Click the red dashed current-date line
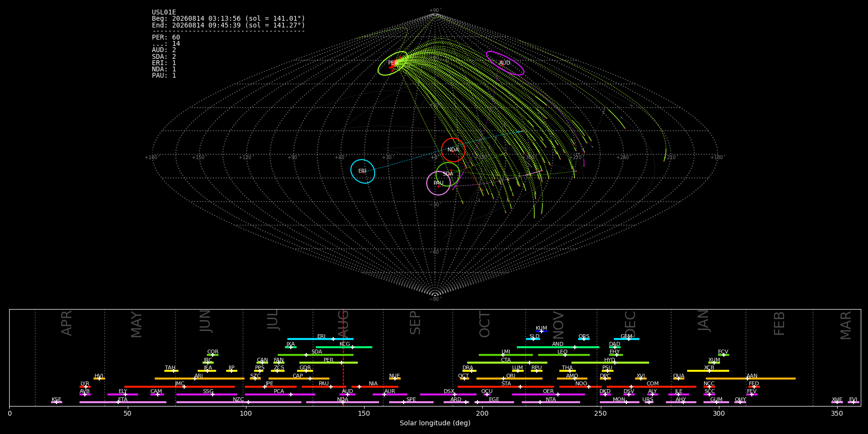 [x=343, y=357]
